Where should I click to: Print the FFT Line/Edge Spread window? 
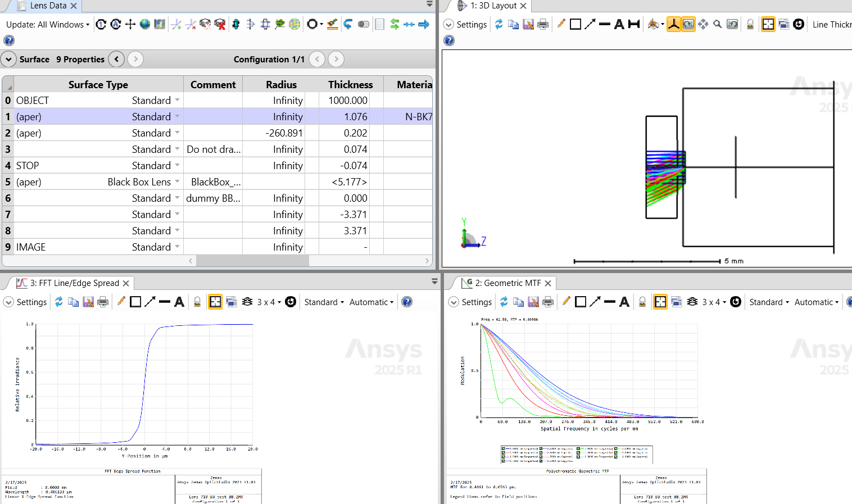pos(103,302)
